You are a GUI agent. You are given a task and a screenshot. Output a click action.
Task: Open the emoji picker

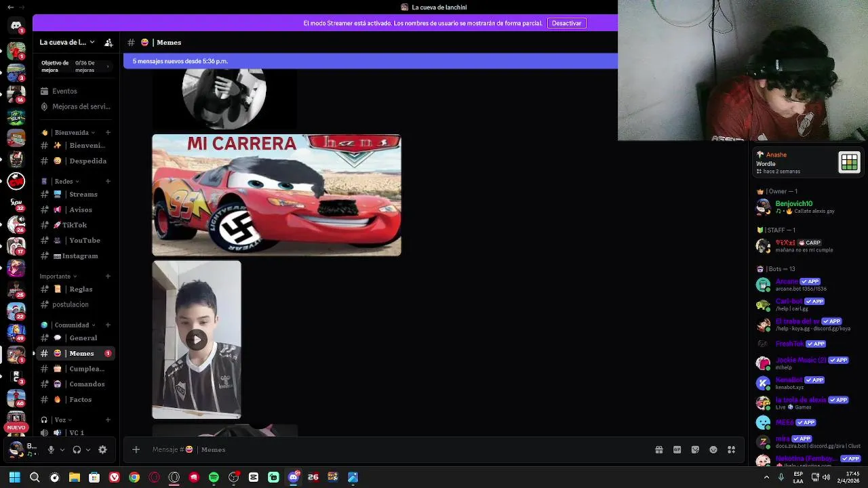(713, 449)
